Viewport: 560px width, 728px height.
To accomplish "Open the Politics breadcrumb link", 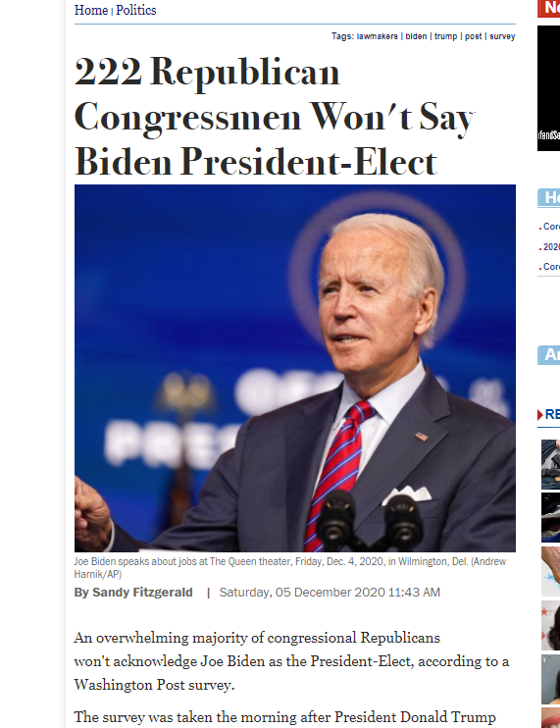I will (x=136, y=10).
